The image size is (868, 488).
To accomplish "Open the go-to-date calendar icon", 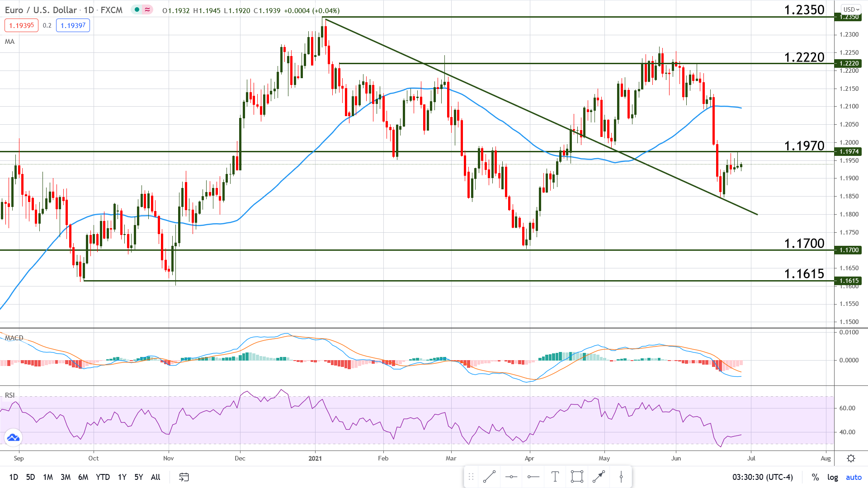I will pos(184,477).
